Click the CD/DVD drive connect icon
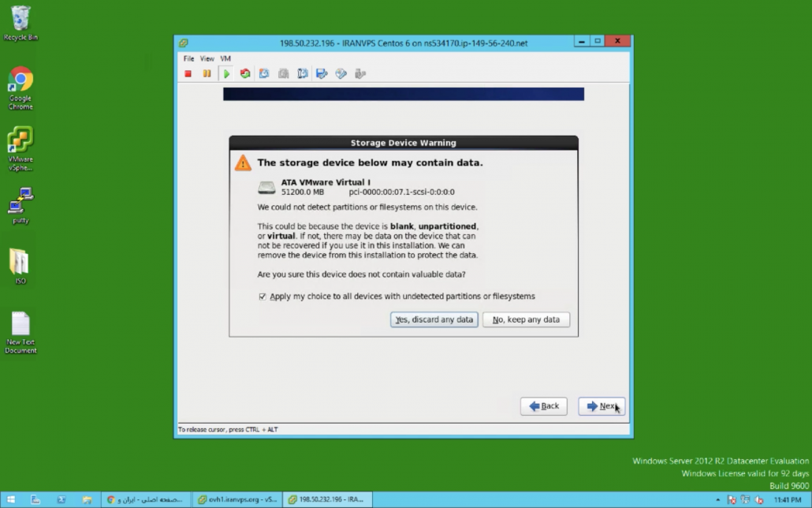Viewport: 812px width, 508px height. pos(341,73)
